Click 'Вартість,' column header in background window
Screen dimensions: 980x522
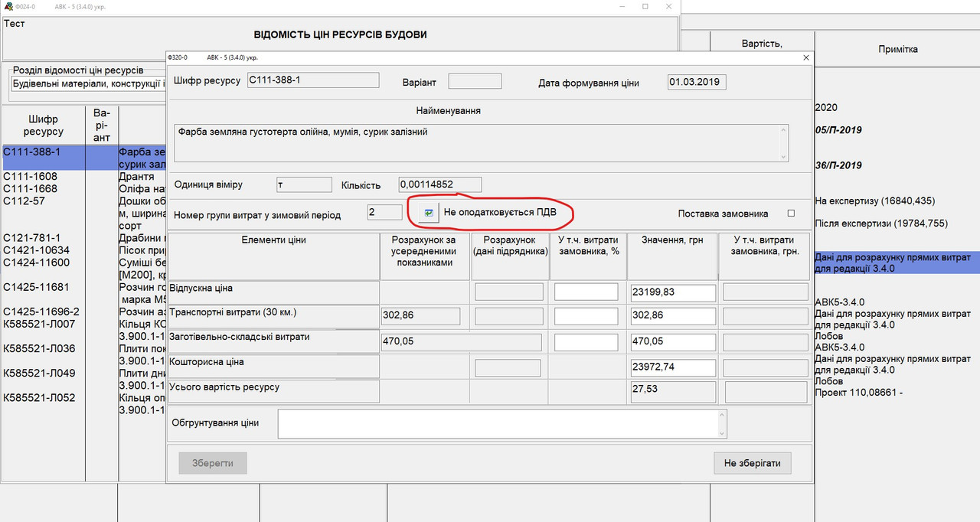click(762, 44)
